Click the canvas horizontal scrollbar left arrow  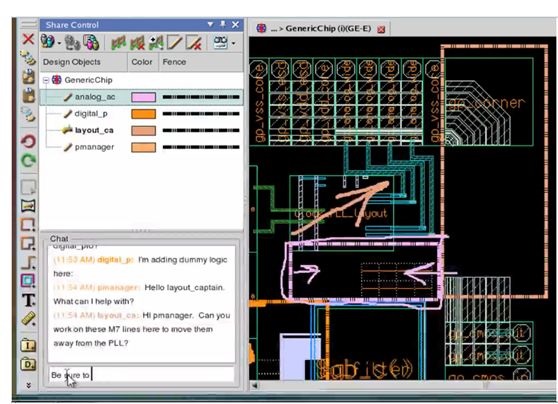point(255,385)
